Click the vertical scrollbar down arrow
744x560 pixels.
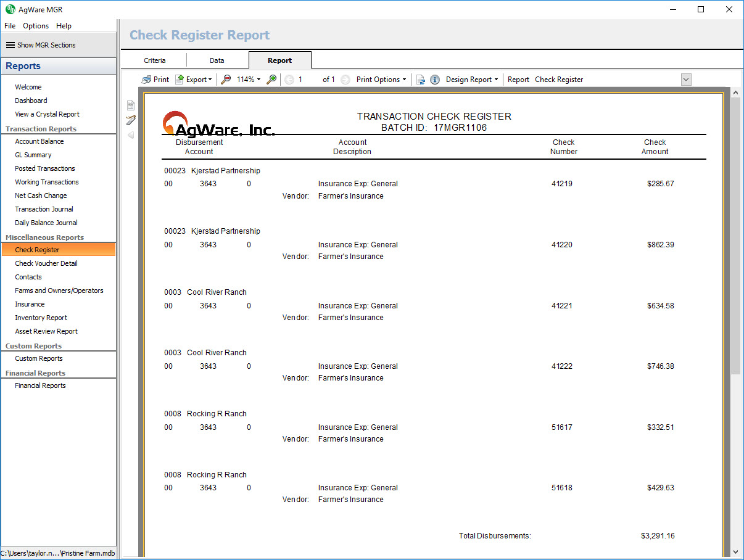click(x=735, y=552)
